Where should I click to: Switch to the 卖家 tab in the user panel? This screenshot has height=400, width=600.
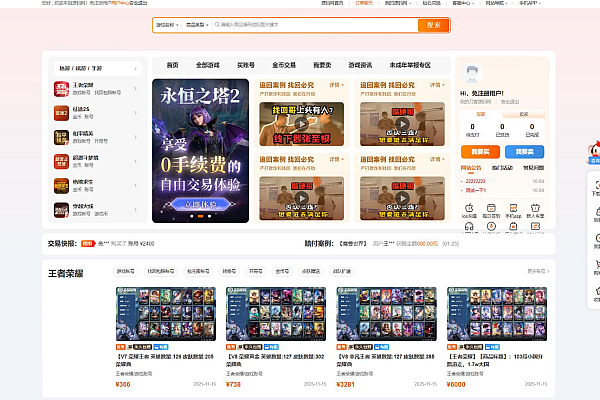pos(523,114)
